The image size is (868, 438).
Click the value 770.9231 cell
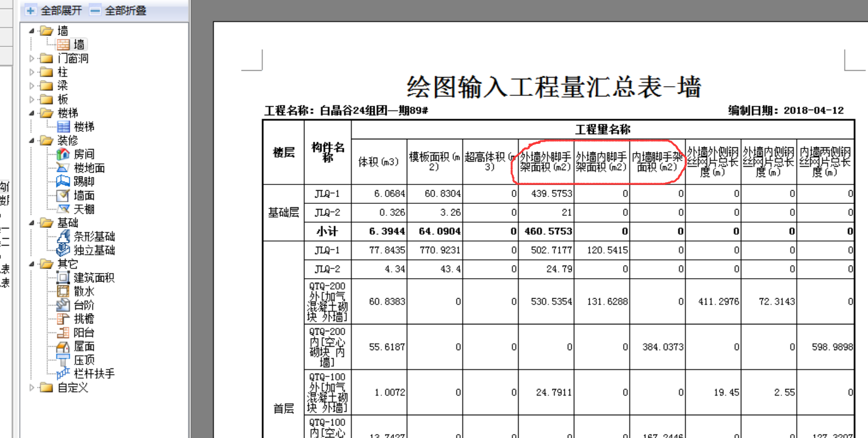[435, 250]
